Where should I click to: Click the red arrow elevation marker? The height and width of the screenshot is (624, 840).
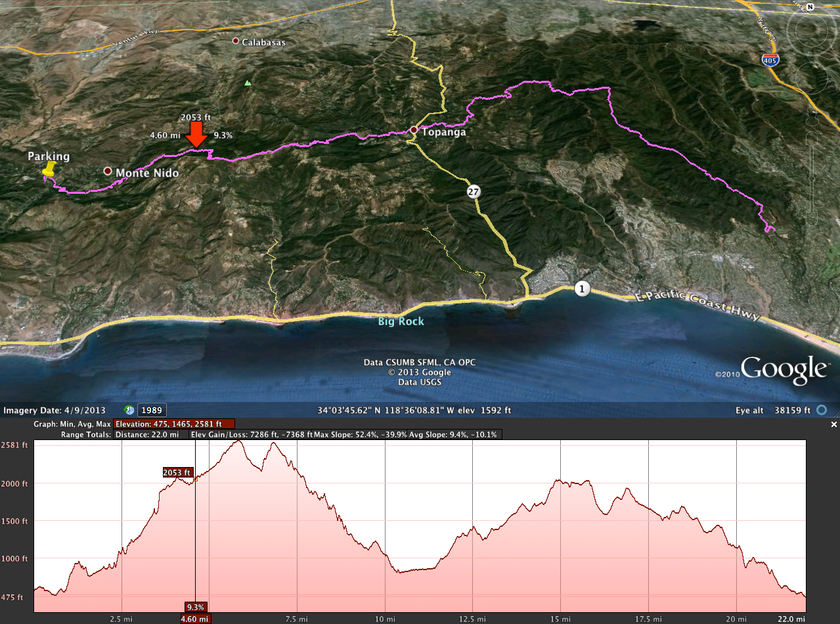[x=196, y=138]
